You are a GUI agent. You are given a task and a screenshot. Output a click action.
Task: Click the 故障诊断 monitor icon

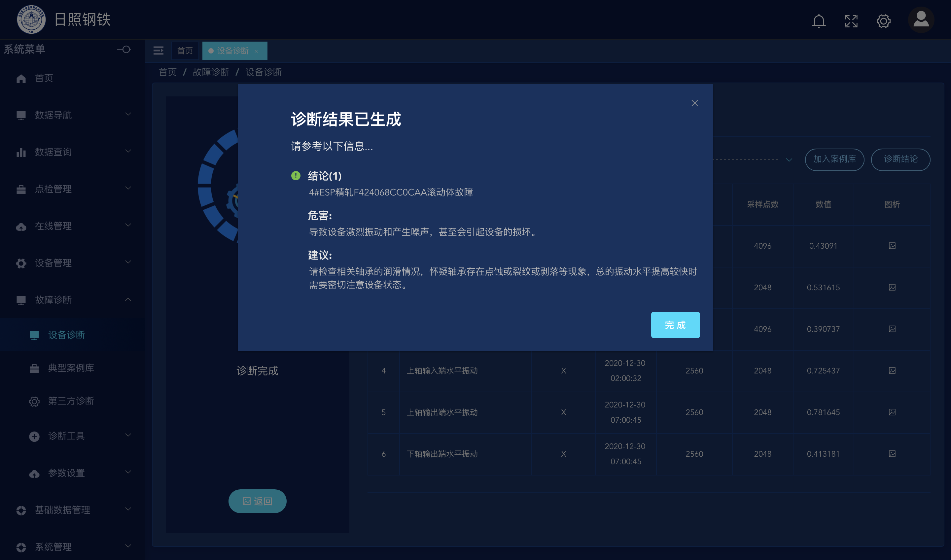[21, 300]
